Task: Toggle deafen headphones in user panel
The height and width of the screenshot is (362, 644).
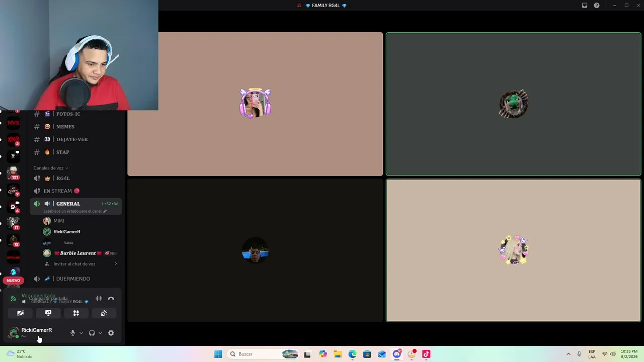Action: [92, 333]
